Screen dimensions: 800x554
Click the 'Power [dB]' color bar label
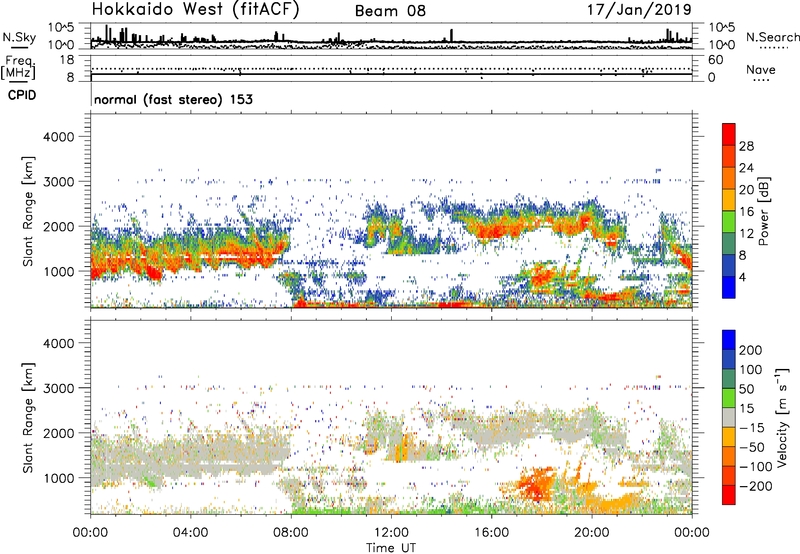click(763, 211)
